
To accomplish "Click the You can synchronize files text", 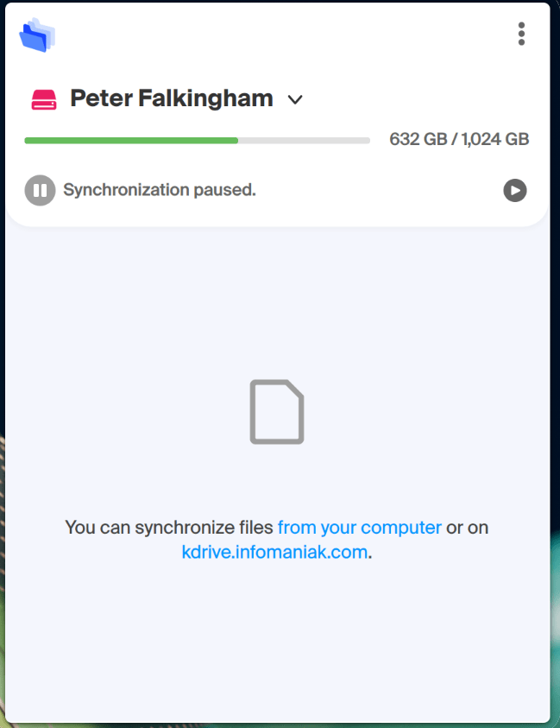I will 169,528.
